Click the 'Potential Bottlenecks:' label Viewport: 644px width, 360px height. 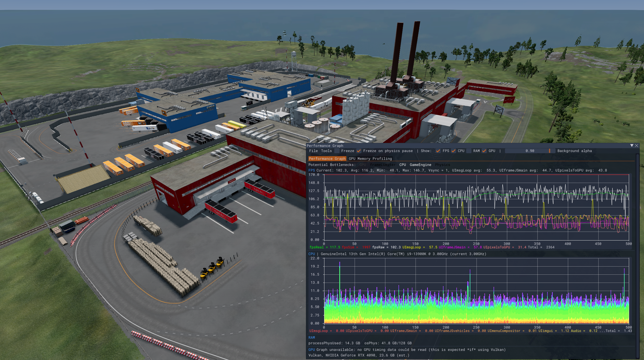(x=332, y=165)
